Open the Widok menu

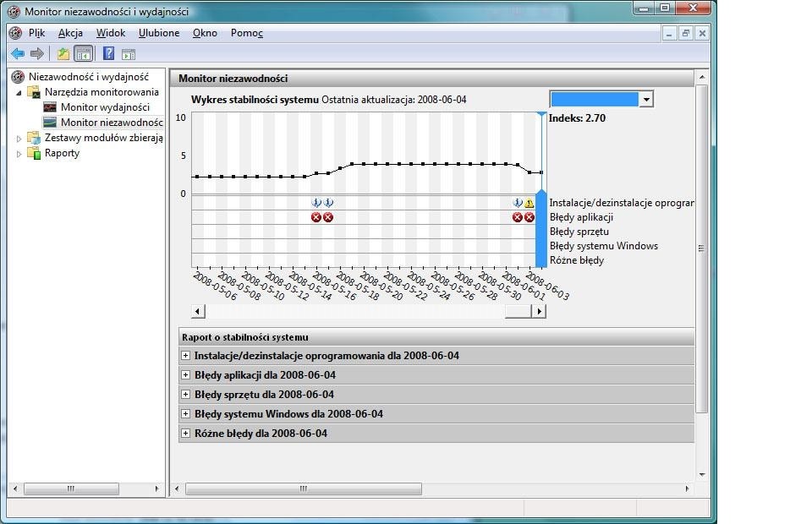[110, 33]
